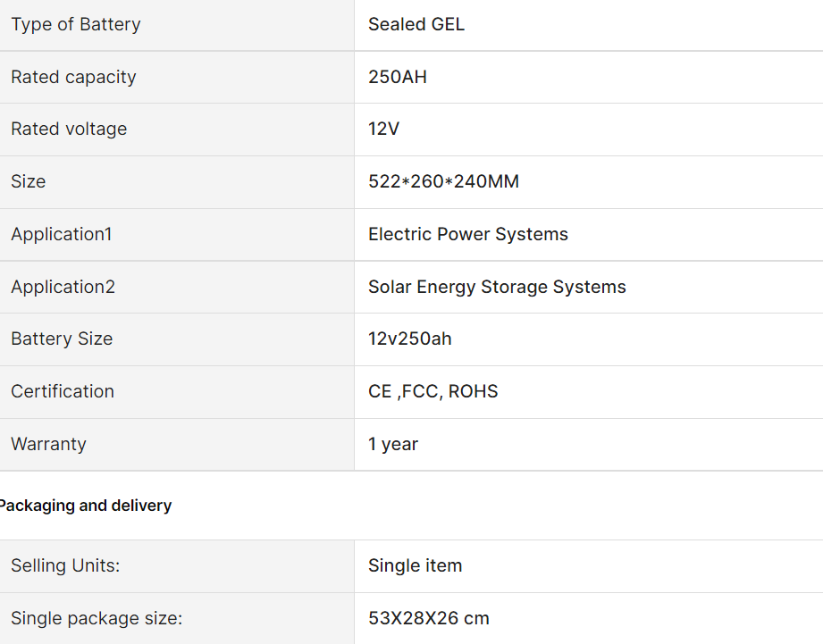Click the Type of Battery label
This screenshot has width=823, height=644.
click(76, 25)
